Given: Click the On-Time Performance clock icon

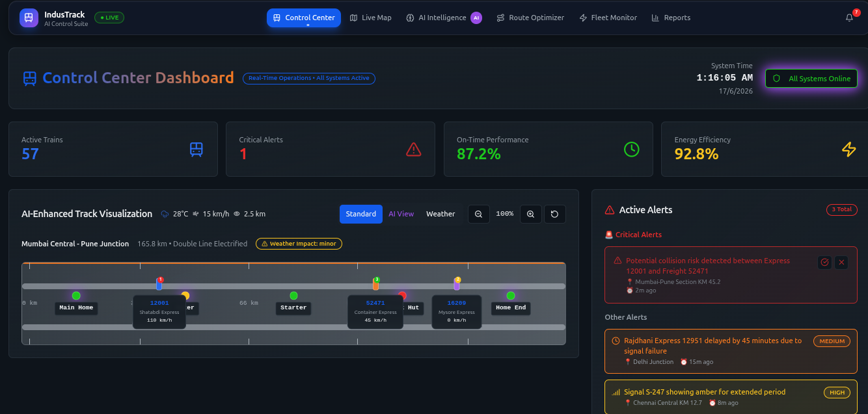Looking at the screenshot, I should point(631,149).
